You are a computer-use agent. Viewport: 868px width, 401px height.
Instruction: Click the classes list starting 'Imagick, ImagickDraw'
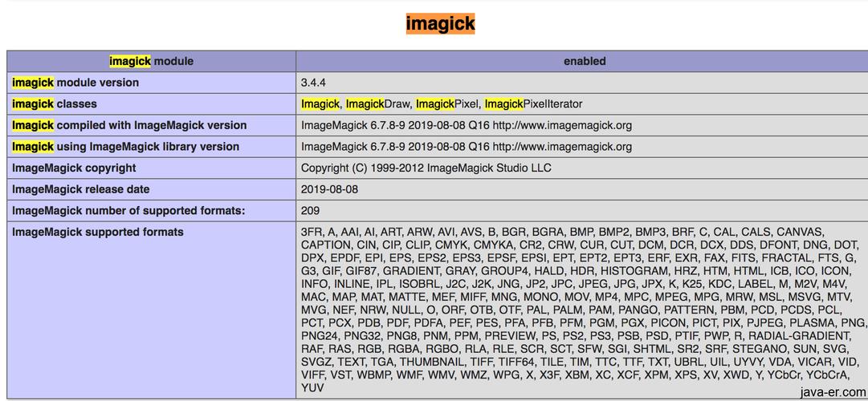[442, 104]
